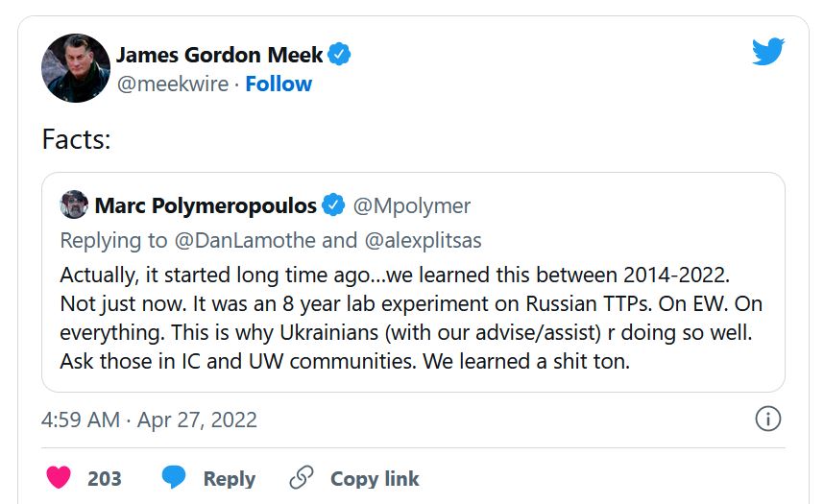Click the Twitter bird logo icon
Image resolution: width=824 pixels, height=504 pixels.
(768, 51)
